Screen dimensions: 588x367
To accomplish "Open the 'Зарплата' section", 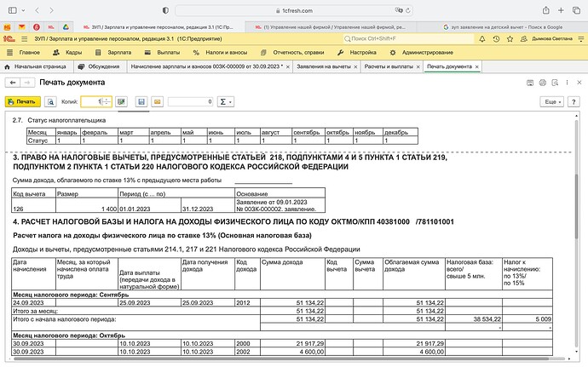I will point(113,53).
